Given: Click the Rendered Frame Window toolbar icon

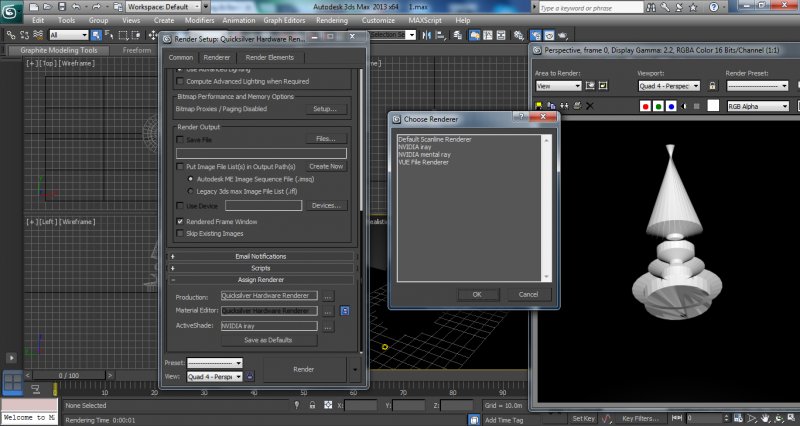Looking at the screenshot, I should [549, 35].
